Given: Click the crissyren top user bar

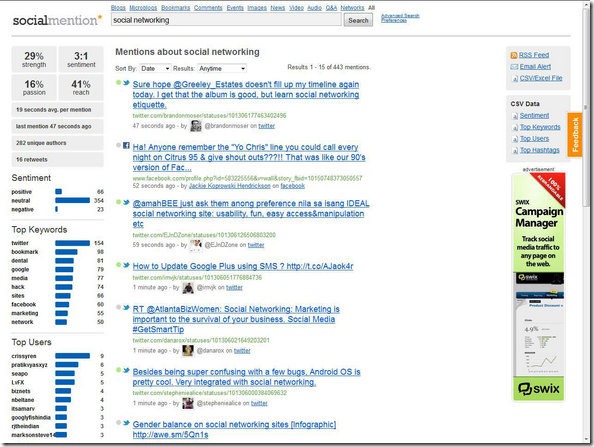Looking at the screenshot, I should click(x=72, y=356).
